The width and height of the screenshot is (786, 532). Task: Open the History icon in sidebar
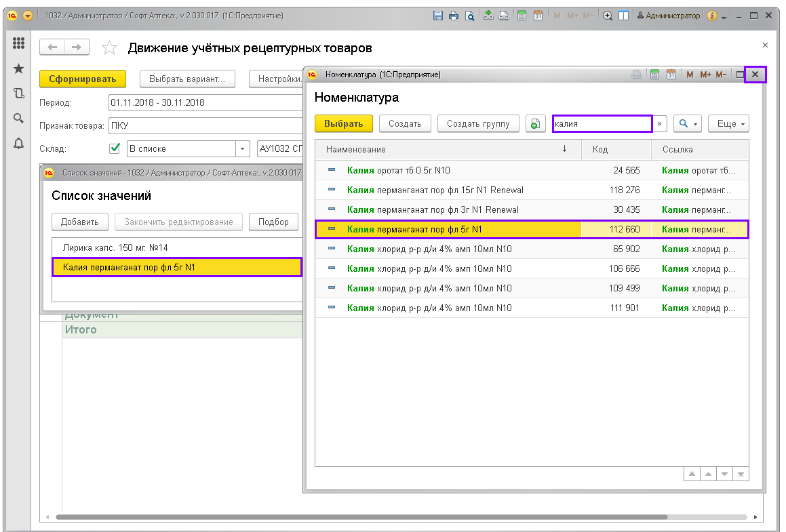[18, 94]
